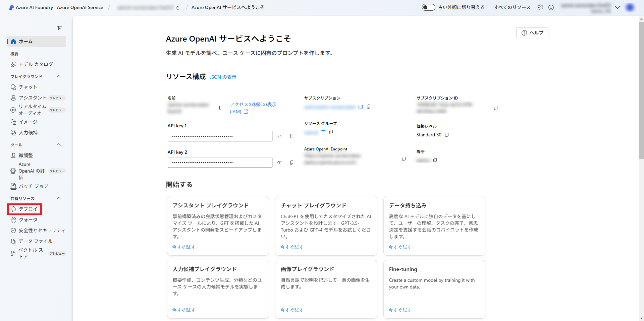
Task: Reveal the API key 1 value
Action: tap(279, 136)
